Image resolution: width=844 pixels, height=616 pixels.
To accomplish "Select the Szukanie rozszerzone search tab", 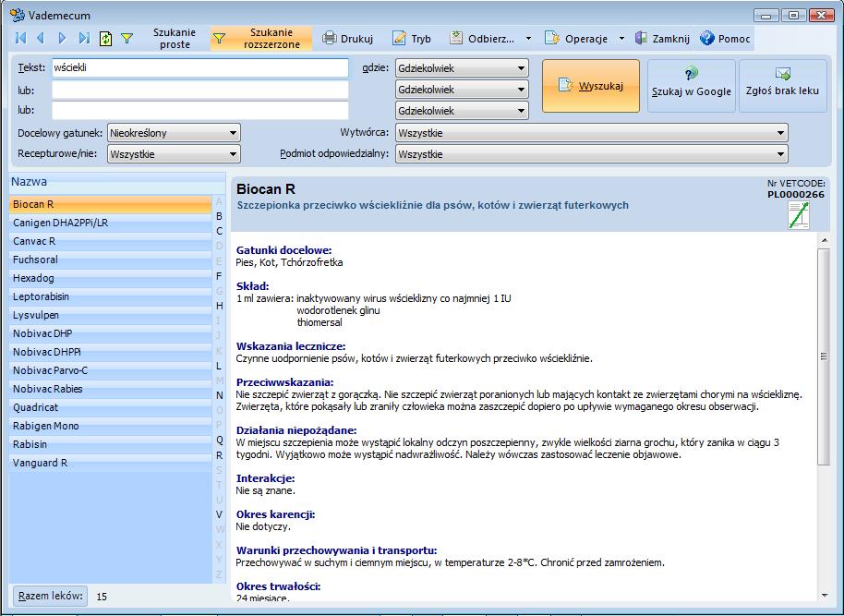I will [261, 38].
